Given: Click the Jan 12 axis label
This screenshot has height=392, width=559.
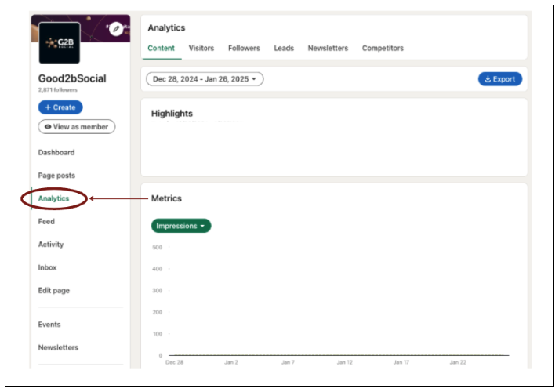Looking at the screenshot, I should [x=344, y=362].
